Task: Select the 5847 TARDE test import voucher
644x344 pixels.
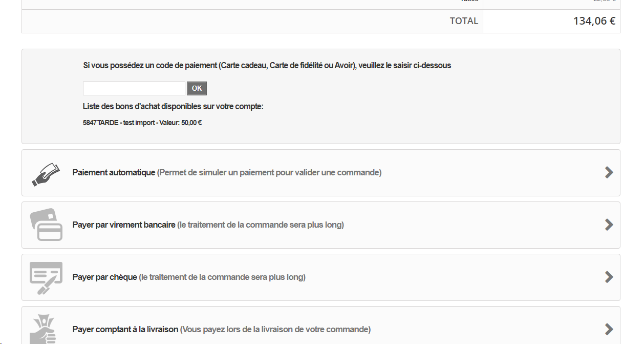Action: 142,123
